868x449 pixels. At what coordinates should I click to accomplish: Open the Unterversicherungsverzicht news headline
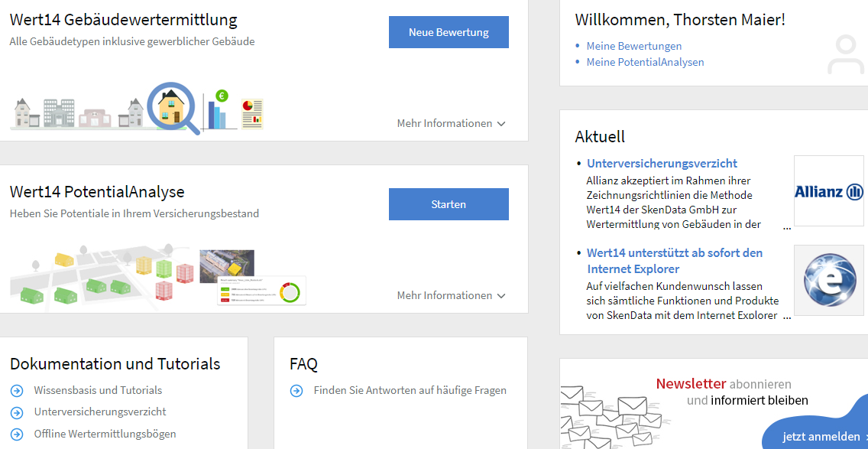[662, 164]
